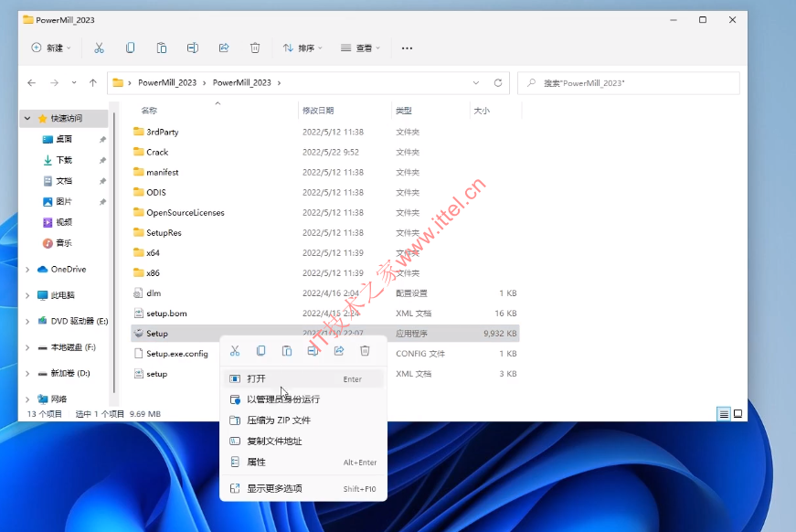The image size is (796, 532).
Task: Click the Paste icon in the top toolbar
Action: pos(162,48)
